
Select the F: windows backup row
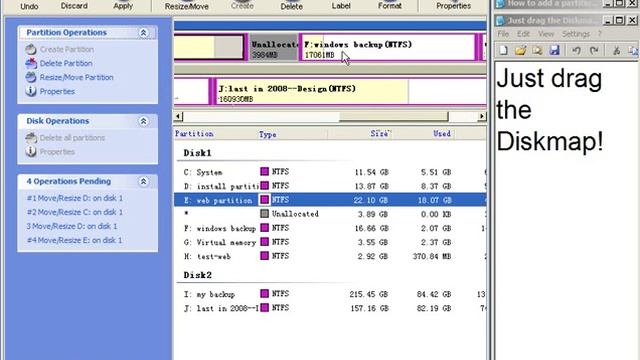point(330,228)
